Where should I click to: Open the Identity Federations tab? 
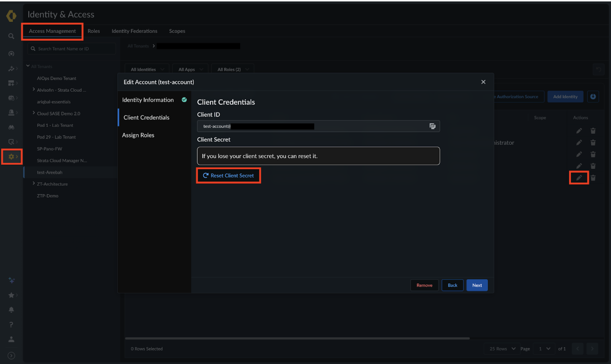pos(134,31)
